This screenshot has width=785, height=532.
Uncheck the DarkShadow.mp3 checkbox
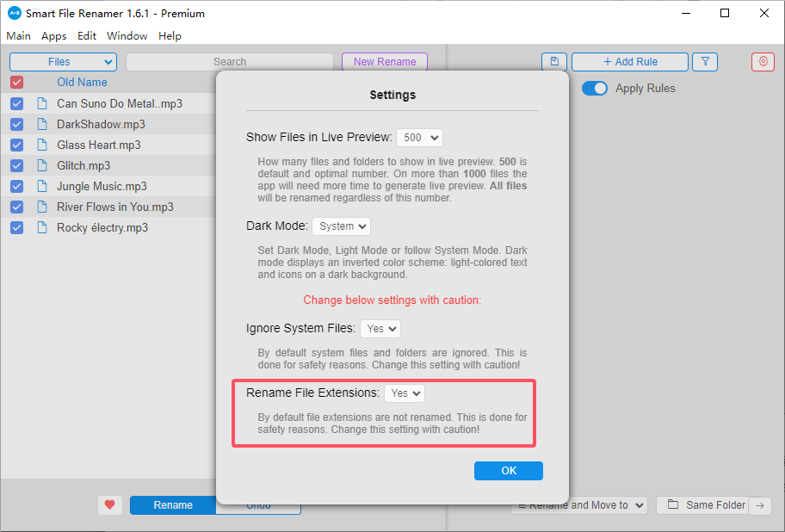pos(16,124)
